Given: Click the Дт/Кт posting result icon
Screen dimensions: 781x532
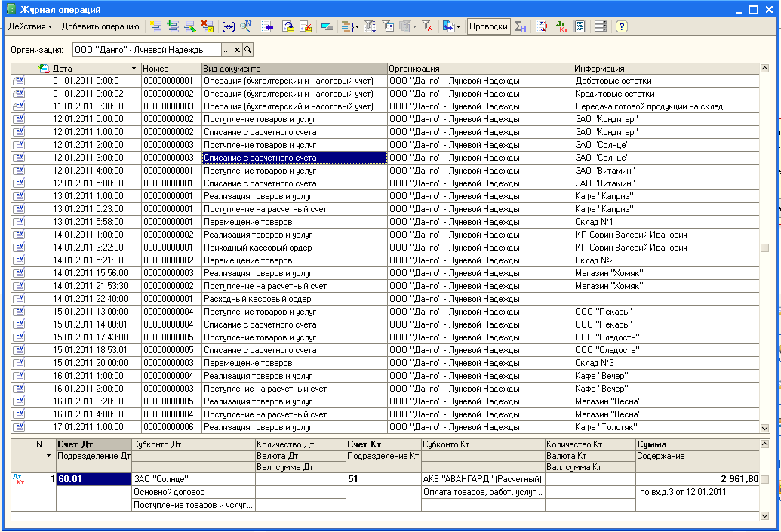Looking at the screenshot, I should (561, 26).
